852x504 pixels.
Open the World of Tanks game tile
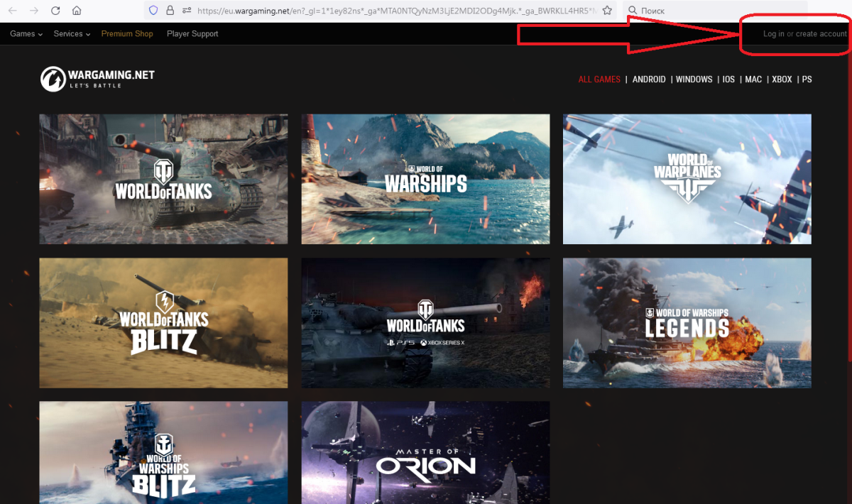[x=163, y=179]
